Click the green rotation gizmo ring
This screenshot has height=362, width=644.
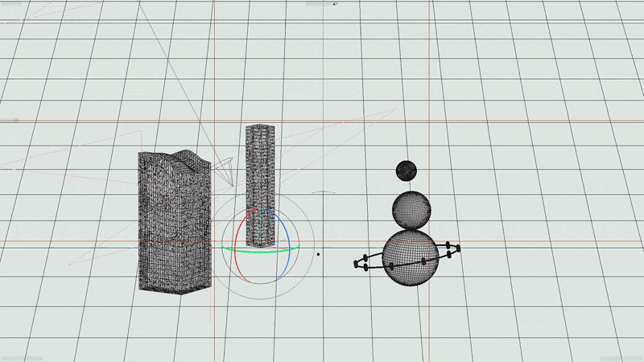pos(261,249)
